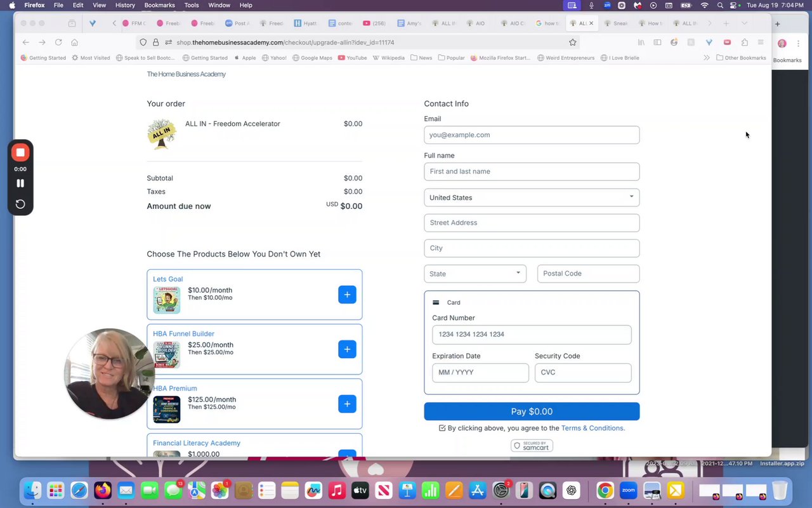Click the Pay $0.00 button
The width and height of the screenshot is (812, 508).
(532, 411)
